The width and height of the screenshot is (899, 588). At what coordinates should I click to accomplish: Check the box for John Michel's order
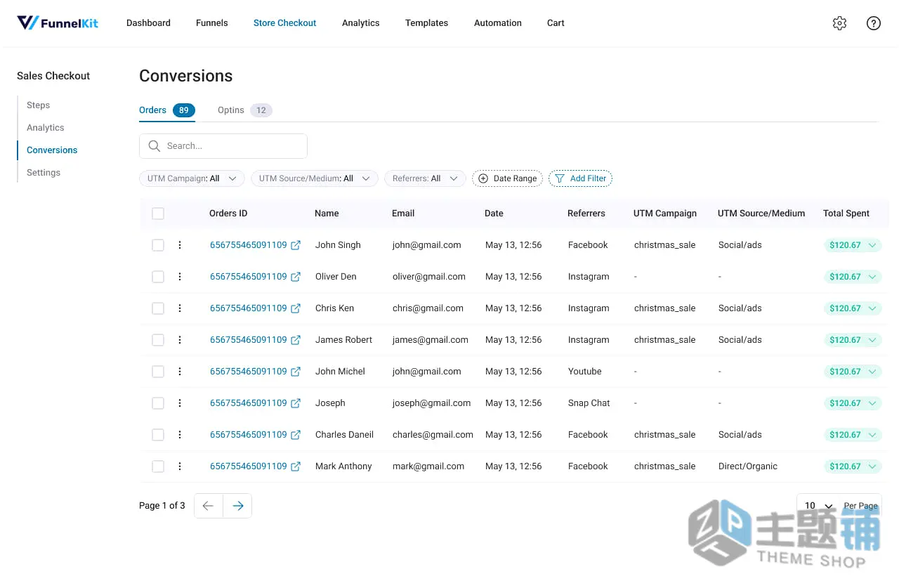pyautogui.click(x=158, y=372)
